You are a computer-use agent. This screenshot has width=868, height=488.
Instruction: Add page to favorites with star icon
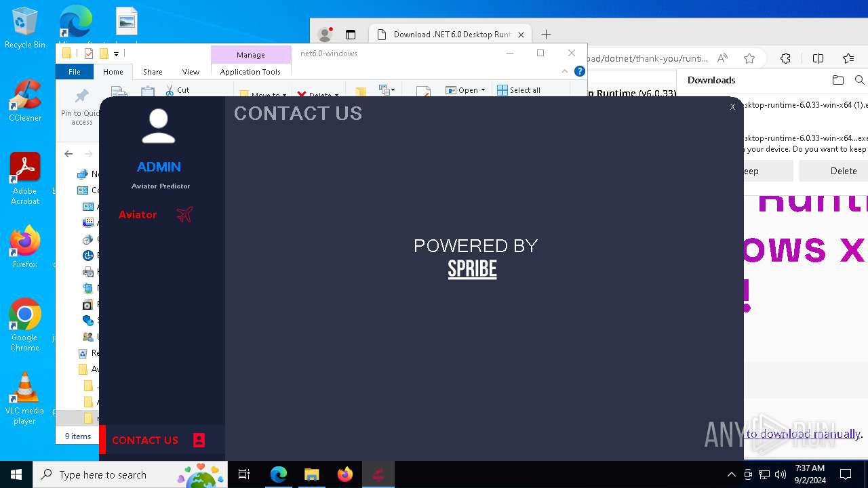point(749,58)
